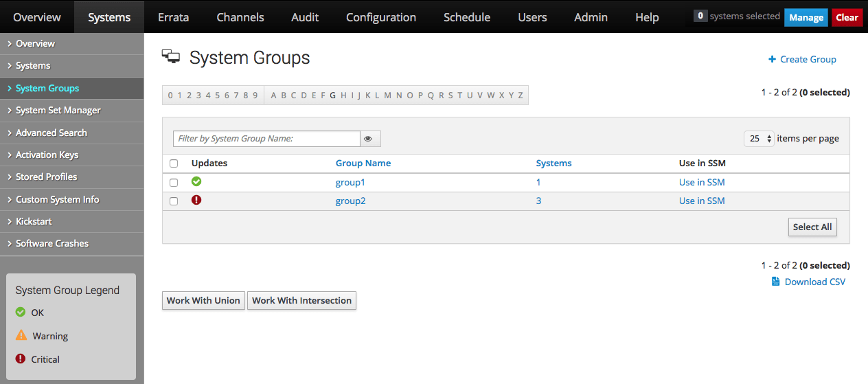Open the items per page dropdown

[x=759, y=138]
